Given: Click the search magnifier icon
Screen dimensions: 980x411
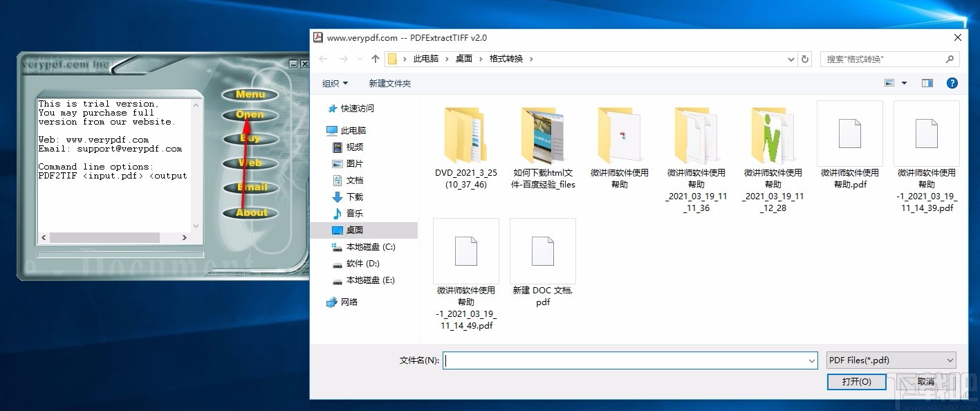Looking at the screenshot, I should (x=950, y=59).
